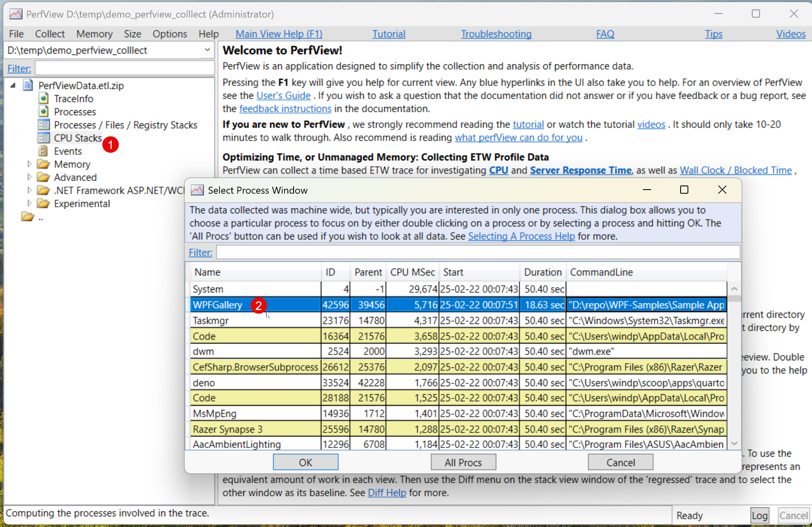Sort by the Name column header
Image resolution: width=812 pixels, height=527 pixels.
point(256,272)
